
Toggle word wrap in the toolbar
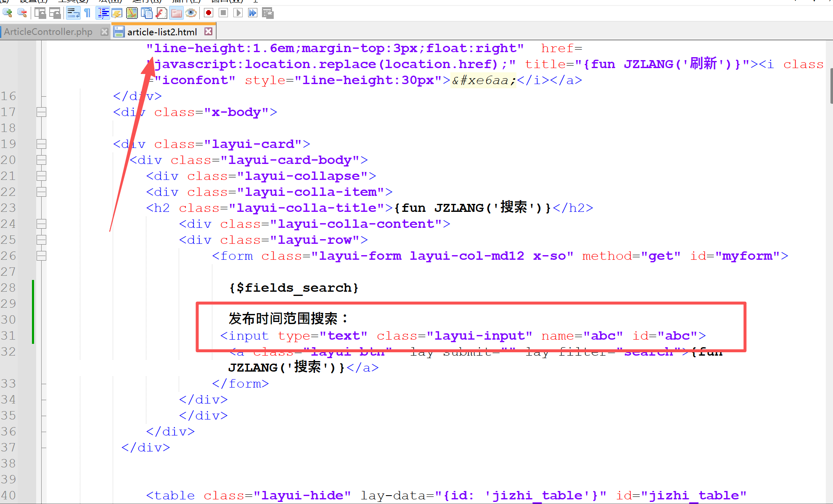click(x=73, y=13)
